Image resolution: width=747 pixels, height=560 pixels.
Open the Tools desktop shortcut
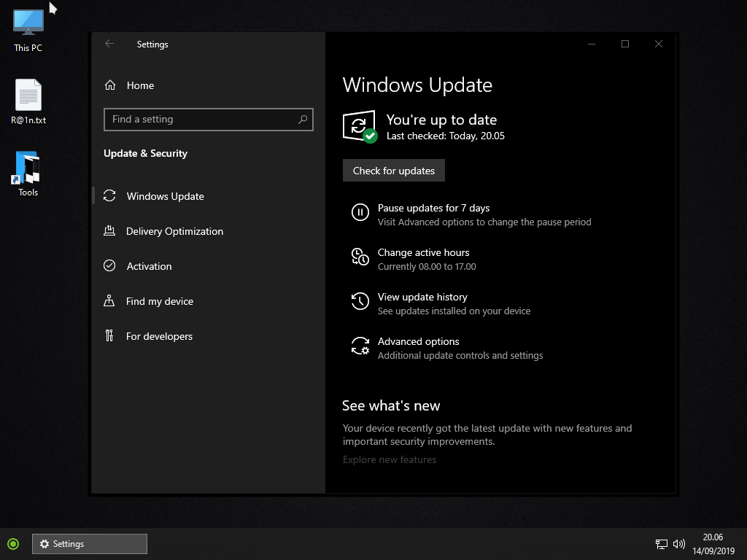[x=28, y=174]
